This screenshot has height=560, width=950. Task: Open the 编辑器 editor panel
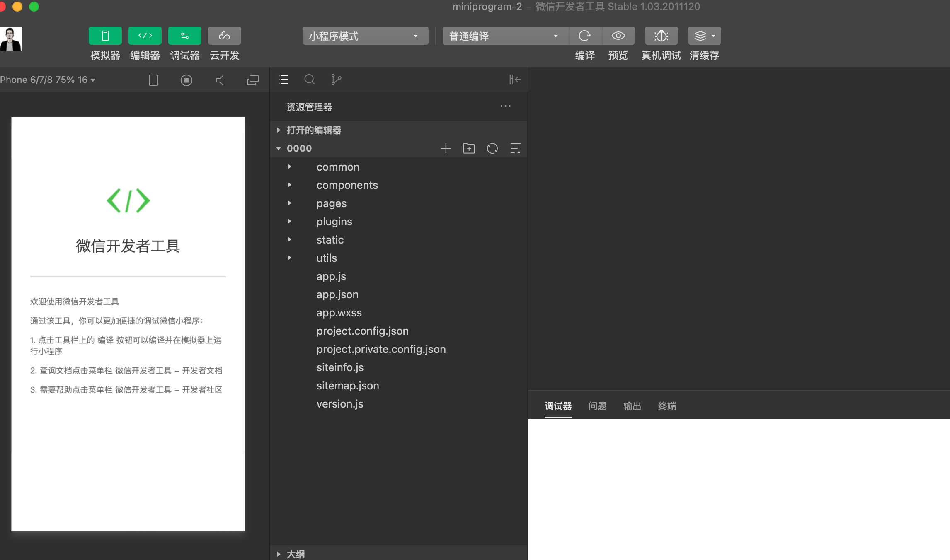point(145,36)
